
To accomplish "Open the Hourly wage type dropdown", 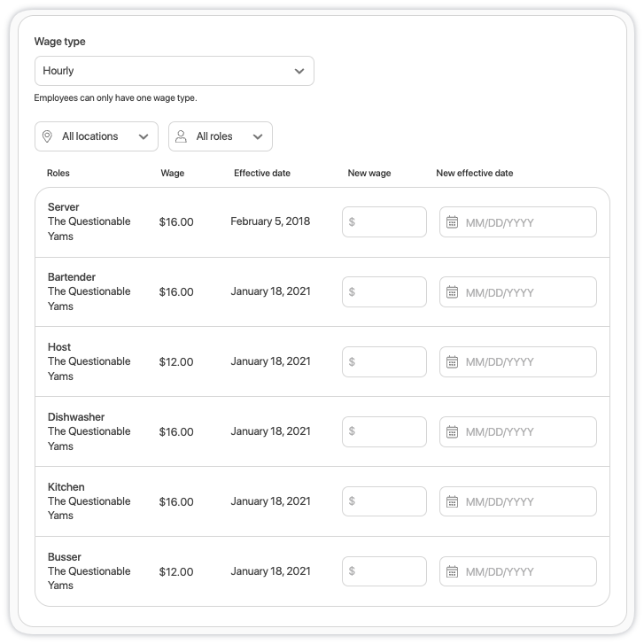I will [175, 71].
